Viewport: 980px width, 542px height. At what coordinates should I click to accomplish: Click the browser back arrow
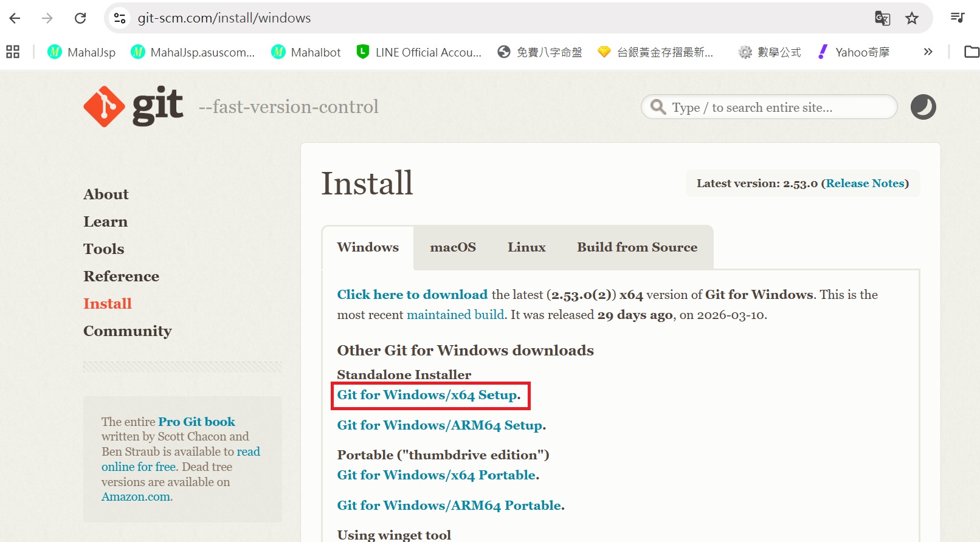15,18
